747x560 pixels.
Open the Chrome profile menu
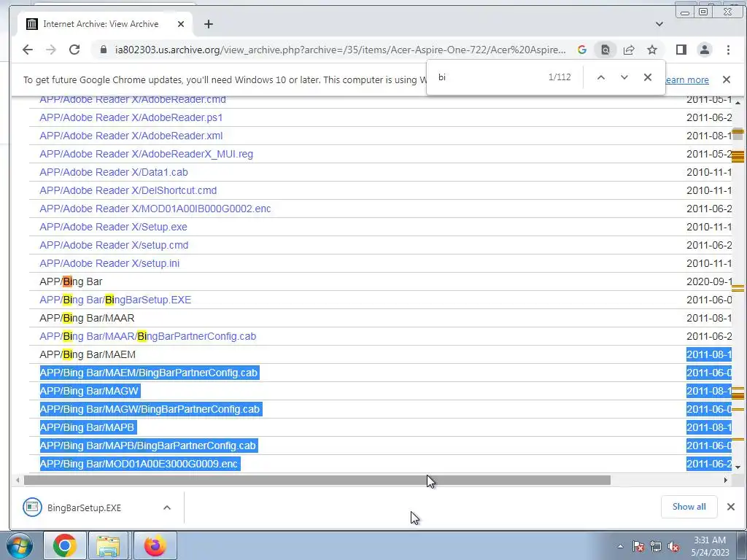tap(705, 50)
